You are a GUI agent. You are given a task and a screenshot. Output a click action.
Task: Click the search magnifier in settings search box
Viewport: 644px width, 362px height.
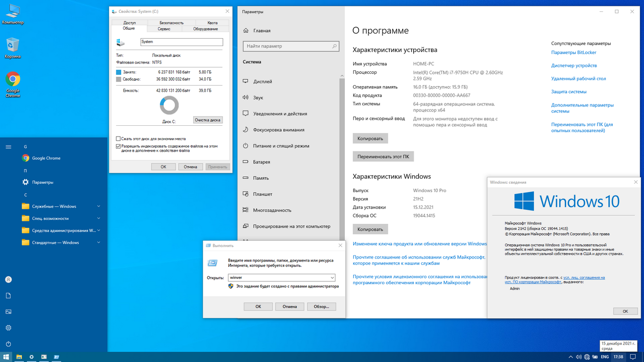334,46
